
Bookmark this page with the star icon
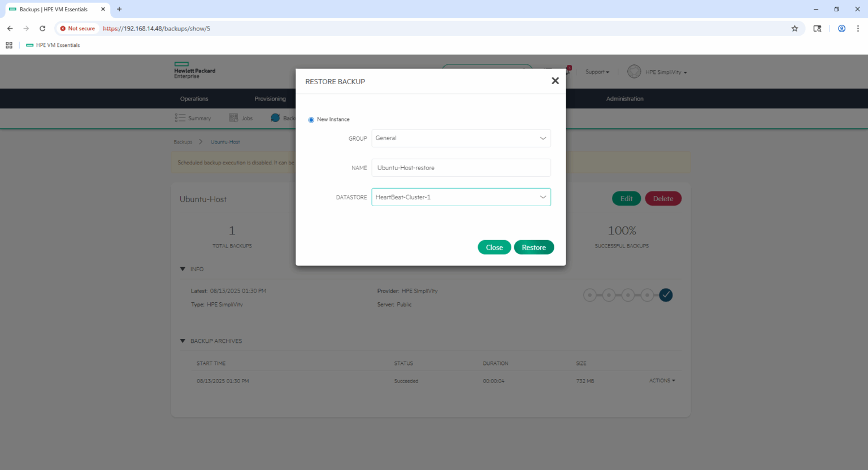coord(795,28)
